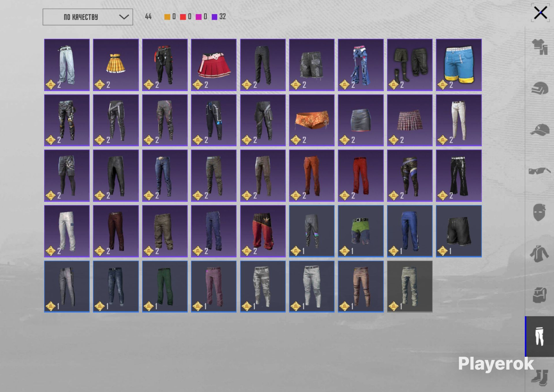Select the orange floral swim shorts item

[x=312, y=120]
